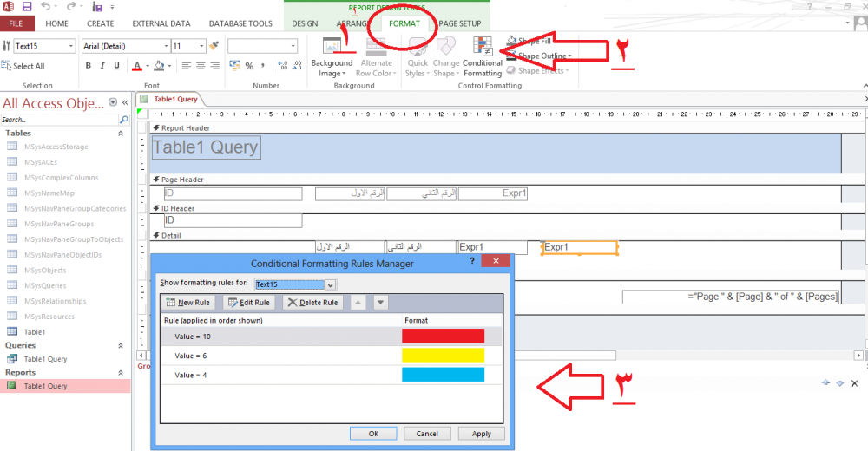Decrease decimal places
This screenshot has width=868, height=451.
[297, 66]
